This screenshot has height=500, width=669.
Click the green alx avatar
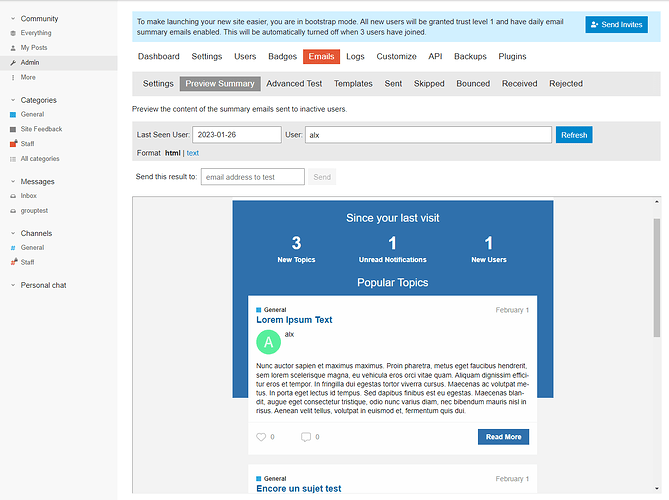pos(268,342)
